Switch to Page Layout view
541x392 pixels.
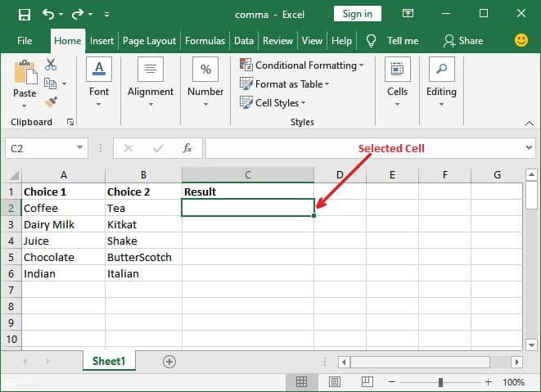pyautogui.click(x=334, y=381)
